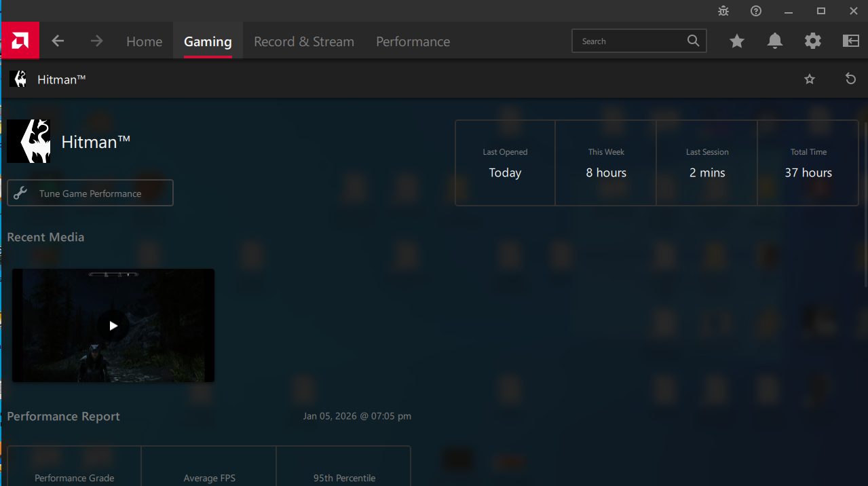
Task: Click the large Hitman game logo
Action: pyautogui.click(x=29, y=141)
